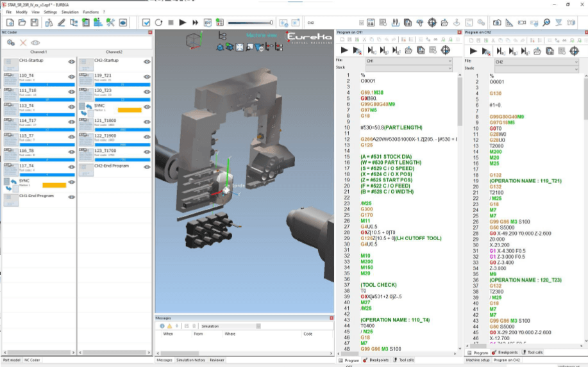The height and width of the screenshot is (367, 588).
Task: Open the File dropdown showing CH2
Action: pyautogui.click(x=537, y=61)
